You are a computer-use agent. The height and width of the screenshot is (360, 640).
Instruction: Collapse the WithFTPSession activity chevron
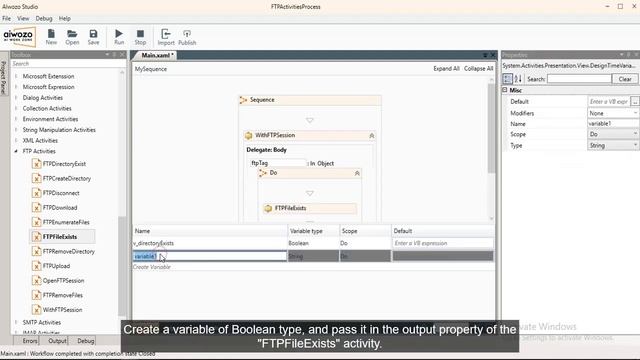click(x=371, y=136)
